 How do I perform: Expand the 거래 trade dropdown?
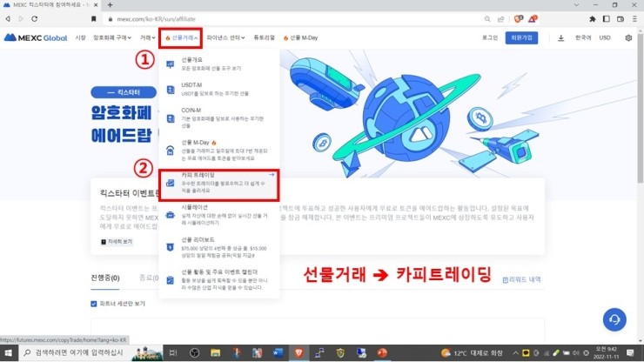(x=147, y=37)
